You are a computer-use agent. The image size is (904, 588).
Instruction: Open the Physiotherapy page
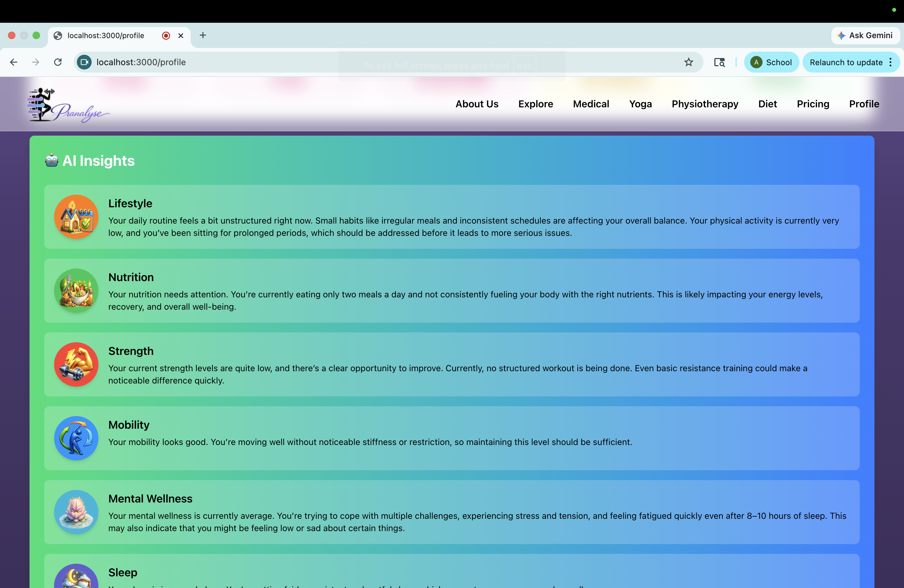(705, 104)
